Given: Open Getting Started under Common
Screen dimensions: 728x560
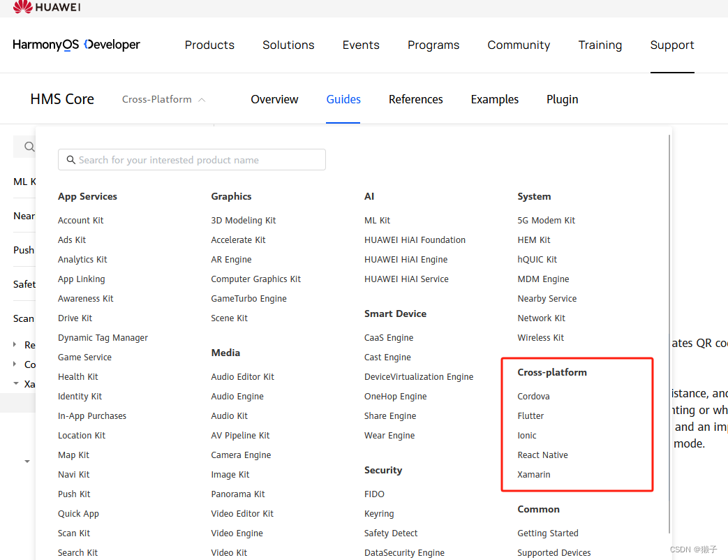Looking at the screenshot, I should click(547, 533).
